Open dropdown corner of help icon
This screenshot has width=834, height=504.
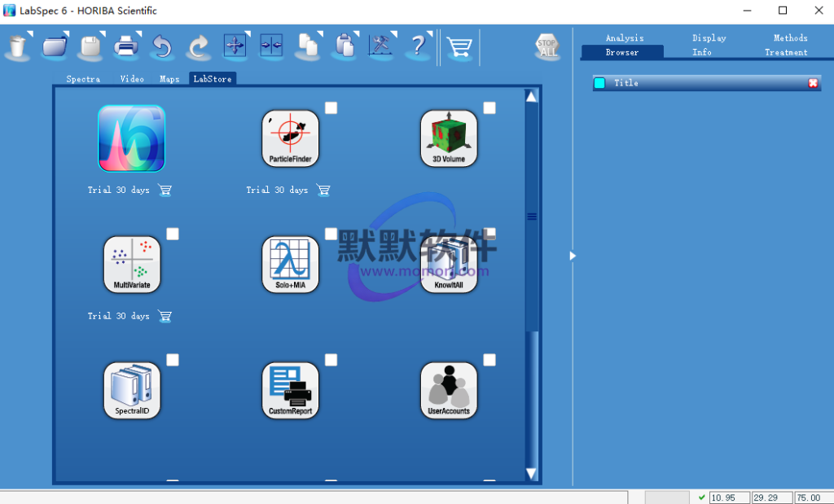coord(430,34)
